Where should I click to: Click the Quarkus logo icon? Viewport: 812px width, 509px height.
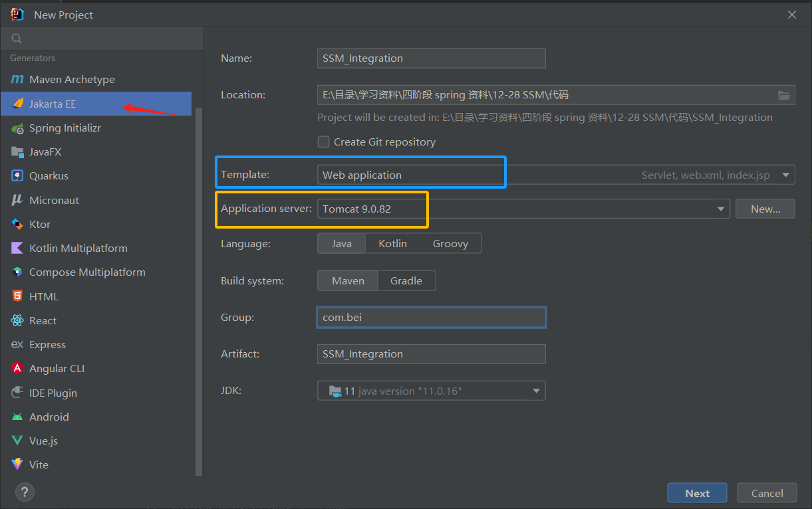(18, 176)
